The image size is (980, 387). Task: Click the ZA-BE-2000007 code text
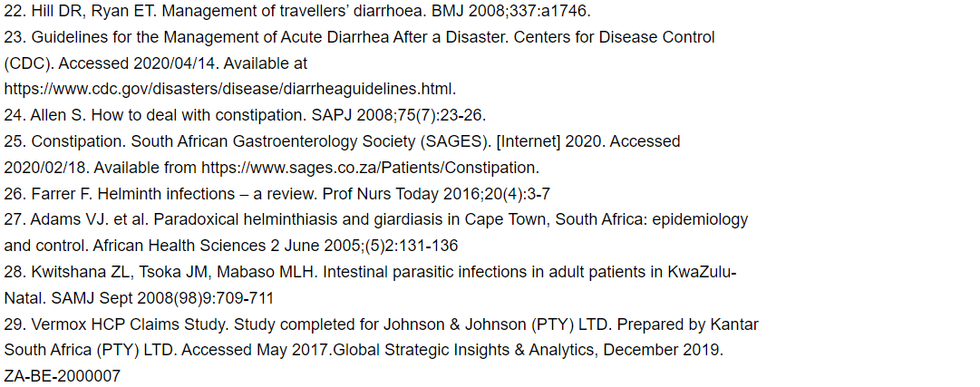point(62,377)
